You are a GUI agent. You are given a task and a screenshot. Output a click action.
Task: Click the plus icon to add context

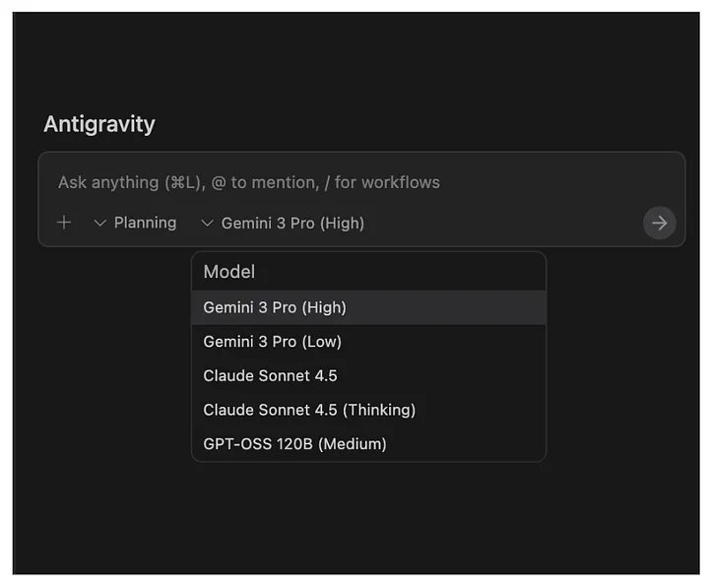(x=64, y=223)
